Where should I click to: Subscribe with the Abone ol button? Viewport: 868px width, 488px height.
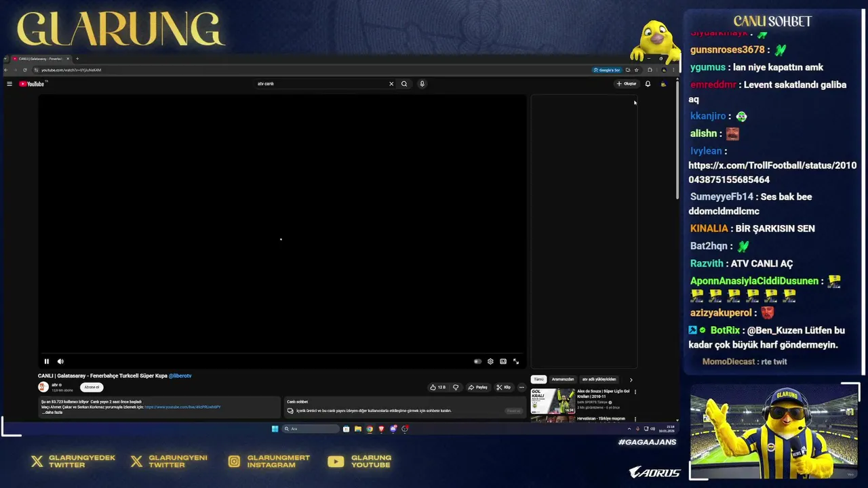tap(92, 387)
